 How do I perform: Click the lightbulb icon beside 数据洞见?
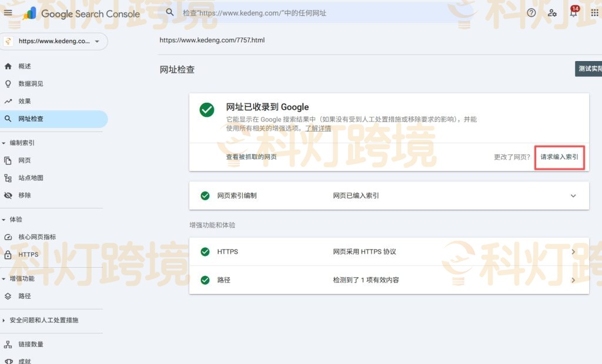[x=8, y=83]
